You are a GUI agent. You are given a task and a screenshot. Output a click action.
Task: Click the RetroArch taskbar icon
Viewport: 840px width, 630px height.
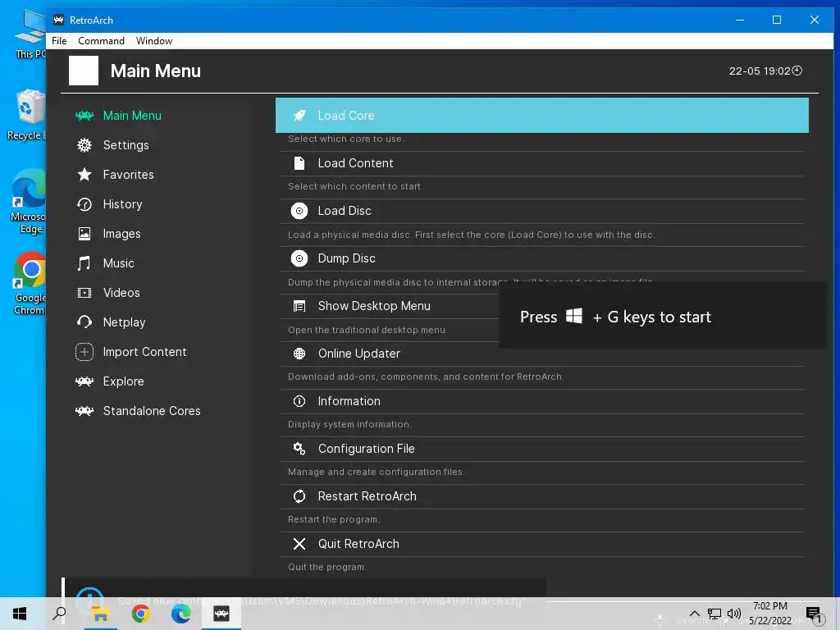221,614
